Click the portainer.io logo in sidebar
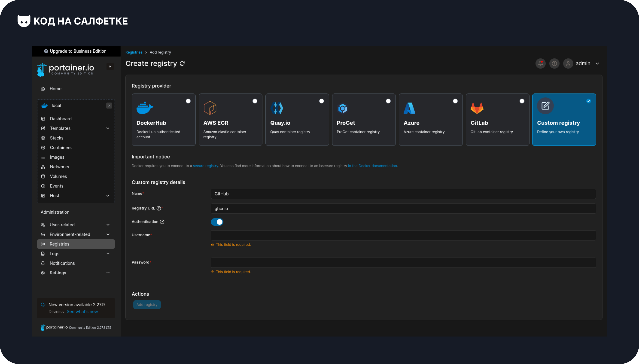Viewport: 639px width, 364px height. click(x=66, y=70)
